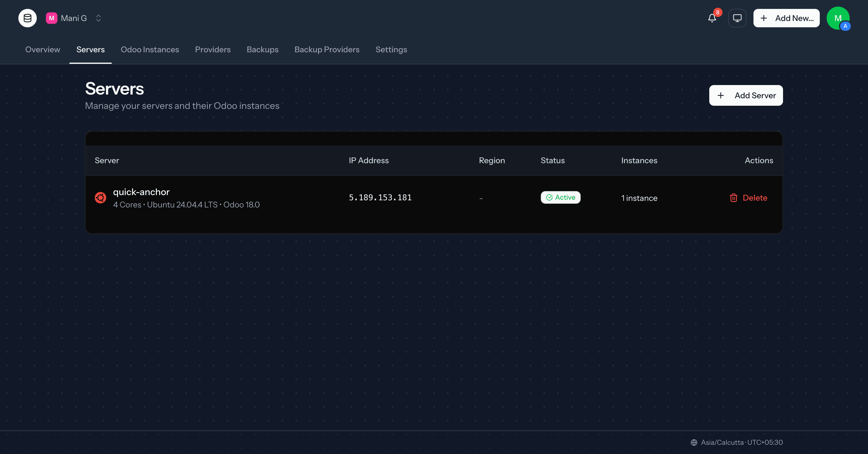868x454 pixels.
Task: Open the Settings tab
Action: [x=391, y=50]
